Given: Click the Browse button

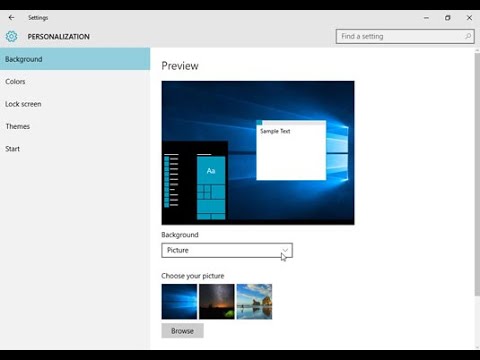Looking at the screenshot, I should (x=182, y=331).
